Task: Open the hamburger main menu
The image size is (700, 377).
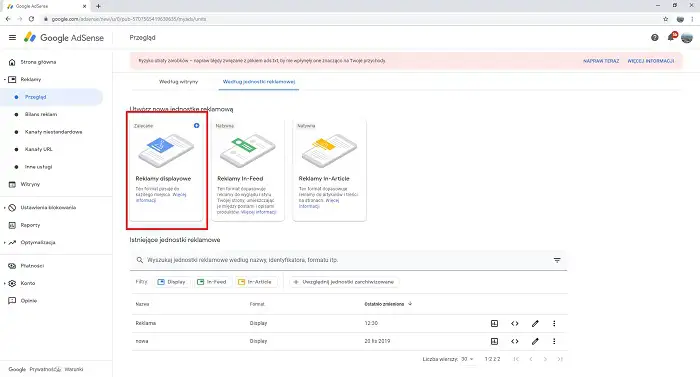Action: 12,38
